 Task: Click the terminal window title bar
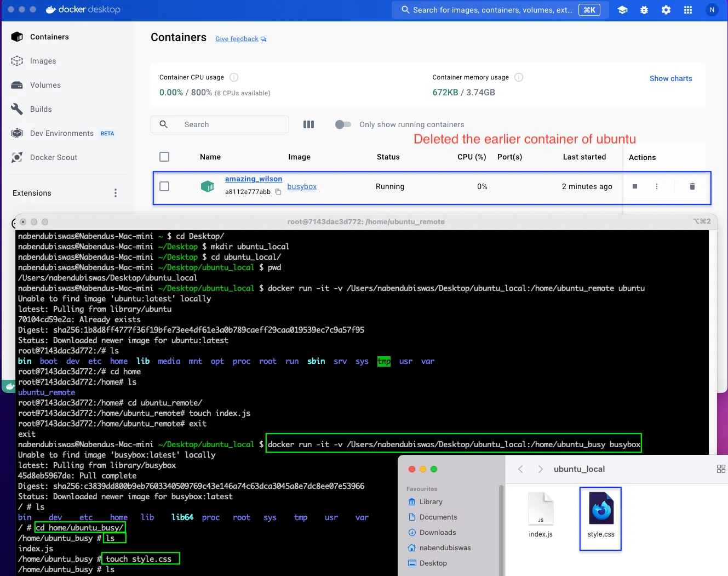pyautogui.click(x=366, y=221)
